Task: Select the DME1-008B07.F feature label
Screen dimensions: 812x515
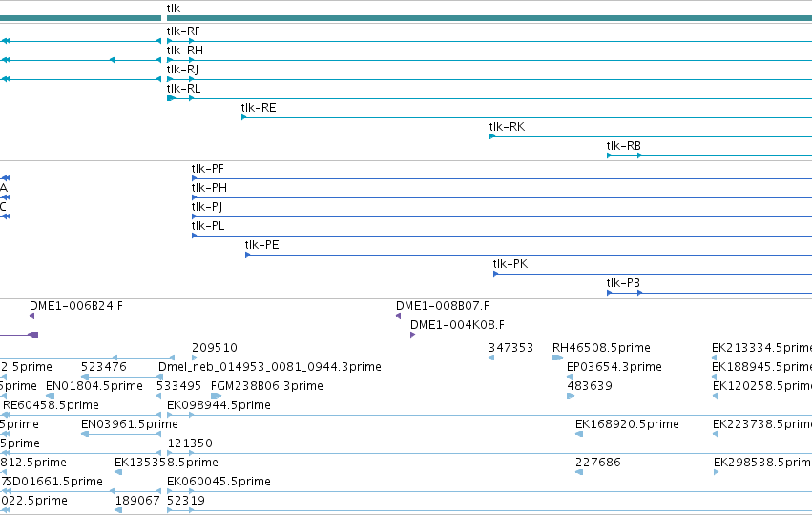Action: pos(443,306)
